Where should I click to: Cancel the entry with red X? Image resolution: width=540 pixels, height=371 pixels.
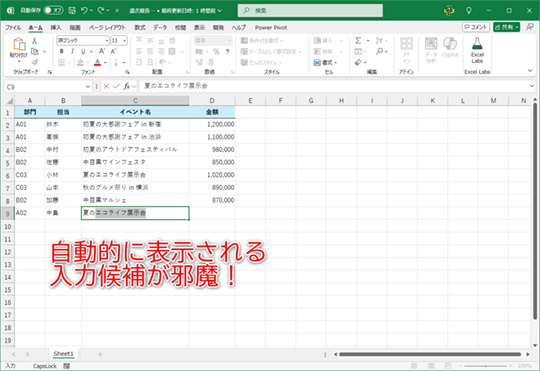(x=106, y=86)
